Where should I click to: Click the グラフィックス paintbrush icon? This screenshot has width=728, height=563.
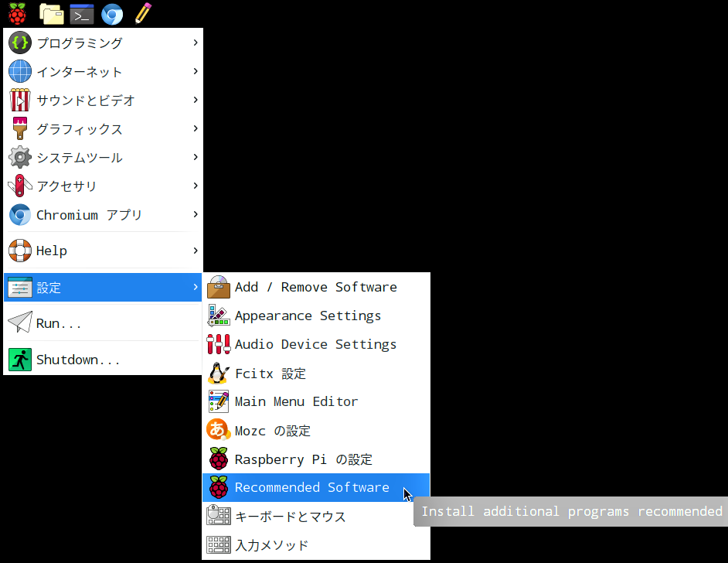(20, 128)
